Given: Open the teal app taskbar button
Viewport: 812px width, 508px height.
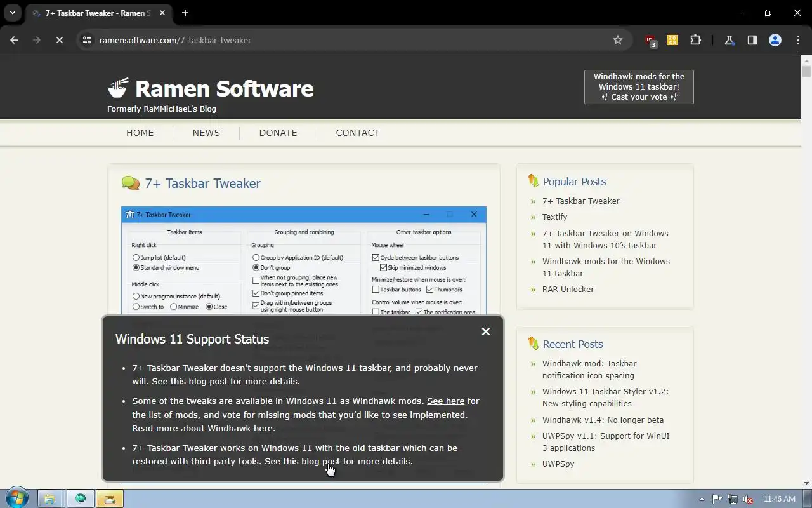Looking at the screenshot, I should 80,499.
